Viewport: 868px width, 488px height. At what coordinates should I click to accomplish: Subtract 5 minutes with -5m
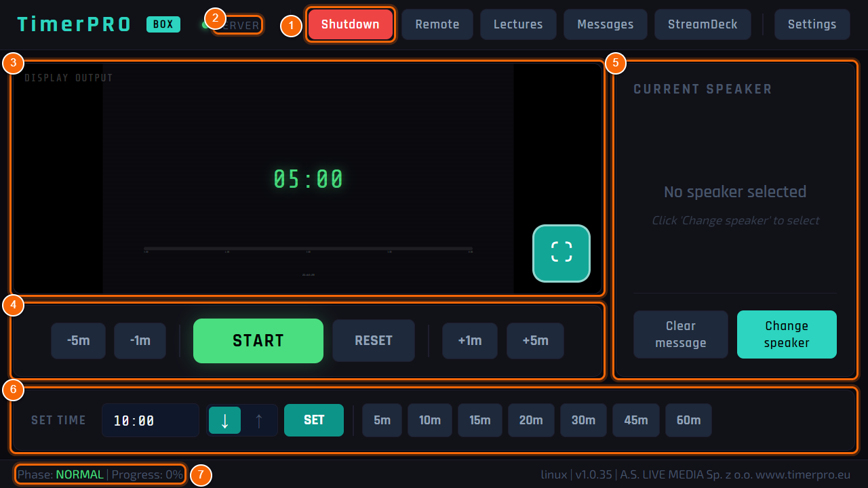tap(79, 341)
